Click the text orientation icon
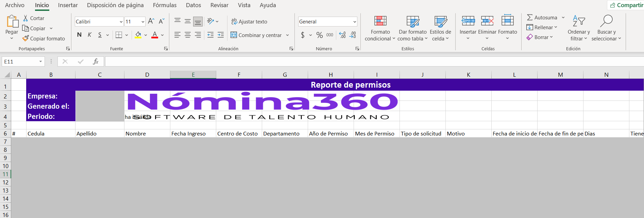This screenshot has height=218, width=644. pos(210,21)
